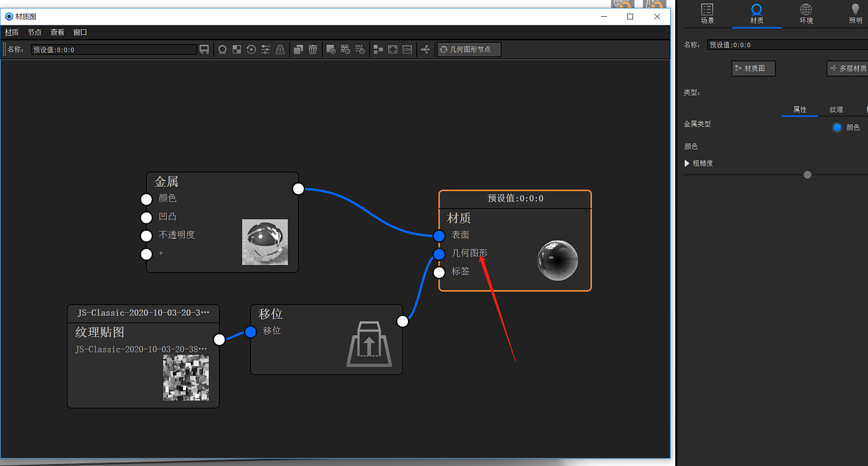
Task: Click the 几何图形 input socket on 材质 node
Action: point(439,254)
